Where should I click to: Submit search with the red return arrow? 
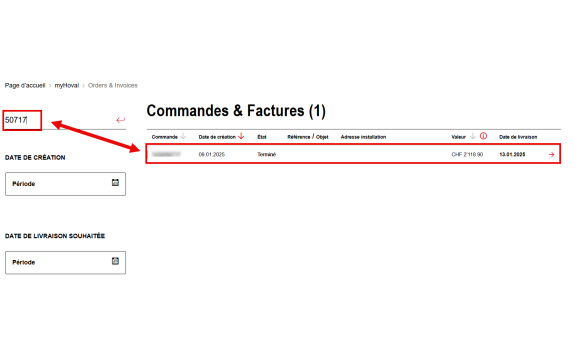click(x=121, y=120)
